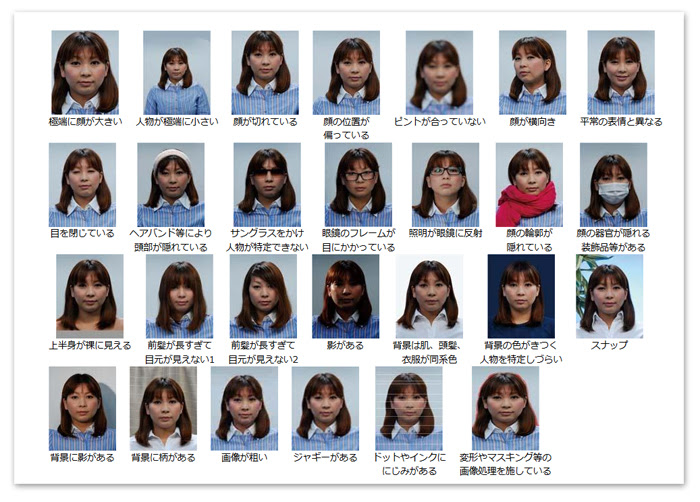Click the caption text 顔が切れている
The width and height of the screenshot is (700, 502).
click(x=265, y=121)
